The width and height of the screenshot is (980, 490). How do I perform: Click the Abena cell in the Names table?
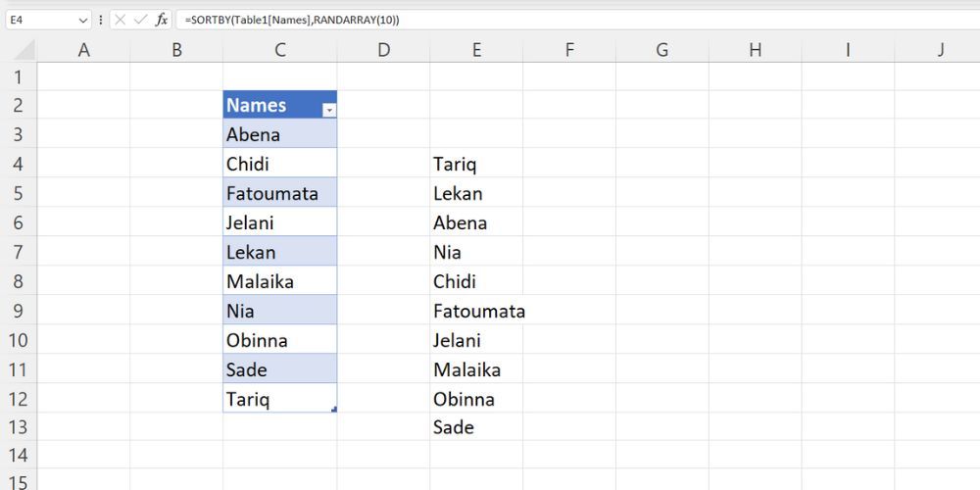[279, 134]
